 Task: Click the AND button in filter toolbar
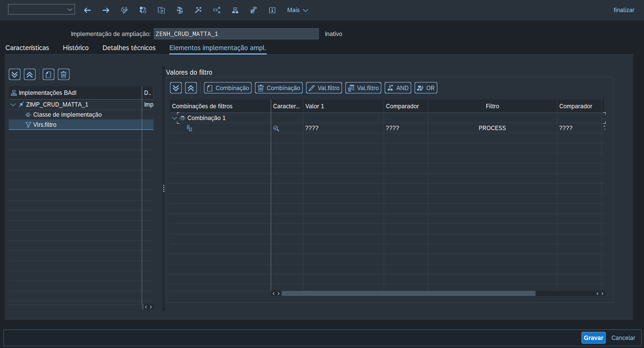[398, 88]
